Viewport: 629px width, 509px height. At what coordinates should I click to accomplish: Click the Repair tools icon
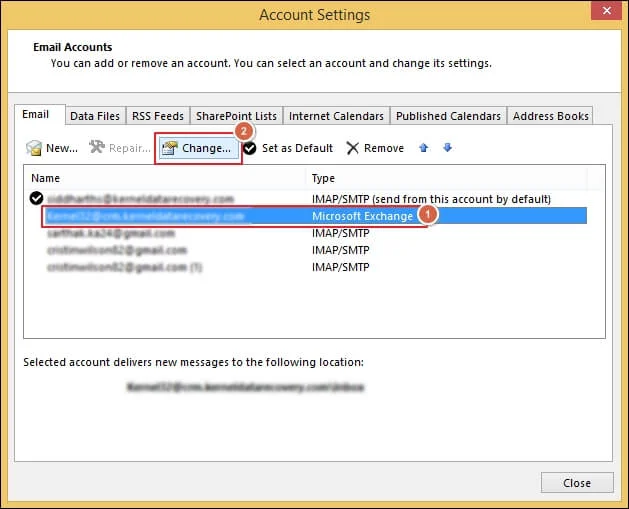click(x=97, y=148)
